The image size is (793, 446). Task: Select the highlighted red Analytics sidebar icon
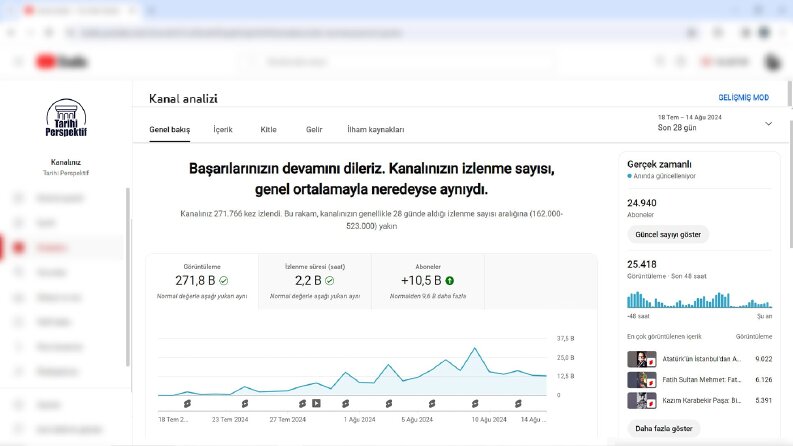tap(19, 247)
